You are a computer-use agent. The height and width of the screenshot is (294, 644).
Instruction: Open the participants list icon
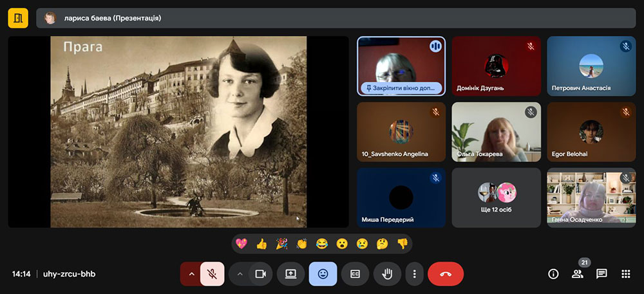pos(577,273)
